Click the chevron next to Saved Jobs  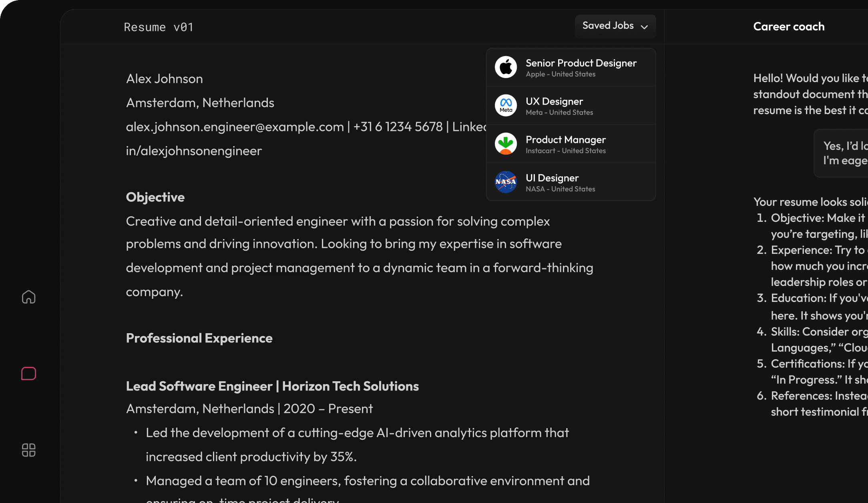tap(645, 27)
